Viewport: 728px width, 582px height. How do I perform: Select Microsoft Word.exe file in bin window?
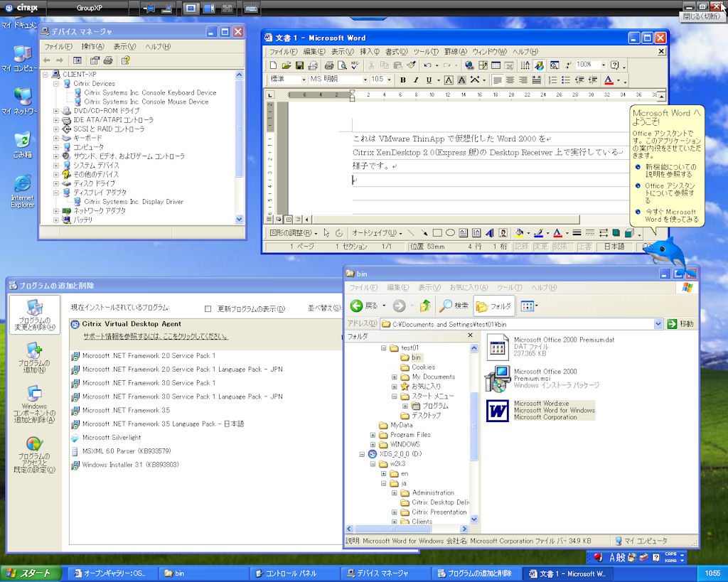click(541, 410)
